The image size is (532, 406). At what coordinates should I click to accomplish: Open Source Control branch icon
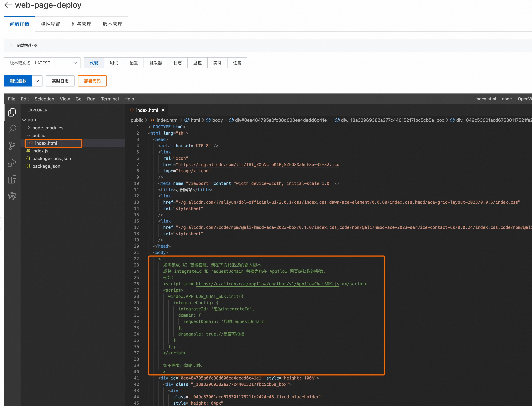click(12, 146)
